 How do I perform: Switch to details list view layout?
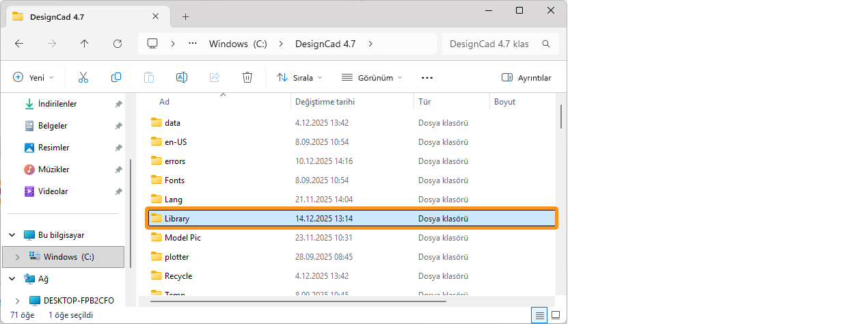(540, 315)
